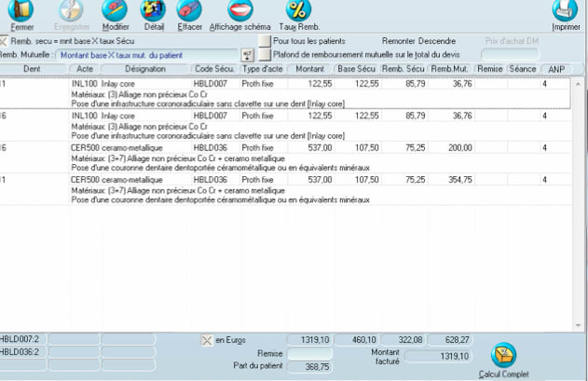Open the Remb. Mutuelle formula dropdown

[247, 56]
